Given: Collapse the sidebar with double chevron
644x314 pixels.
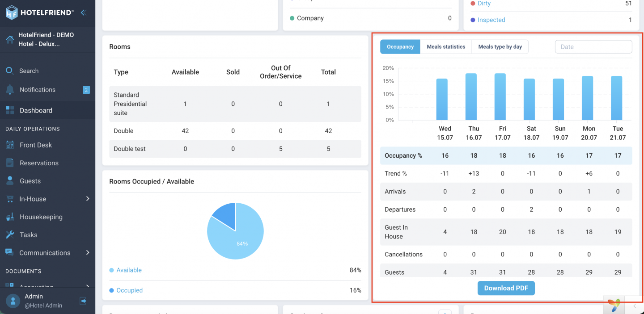Looking at the screenshot, I should [x=83, y=13].
